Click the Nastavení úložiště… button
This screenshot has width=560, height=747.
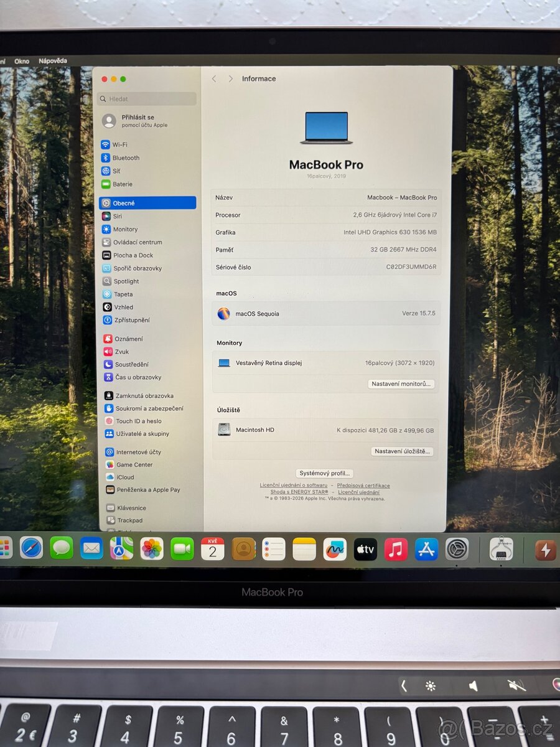403,451
